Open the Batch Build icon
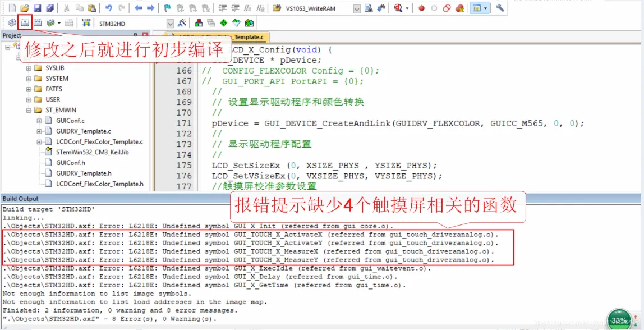Image resolution: width=644 pixels, height=330 pixels. pos(50,22)
